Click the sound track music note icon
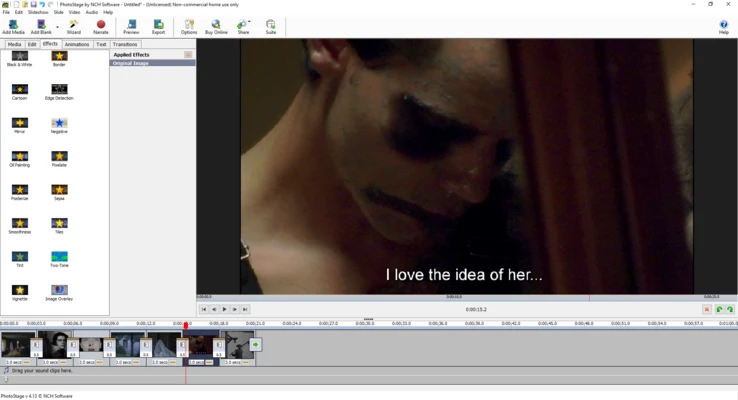Viewport: 738px width, 400px height. [x=6, y=371]
